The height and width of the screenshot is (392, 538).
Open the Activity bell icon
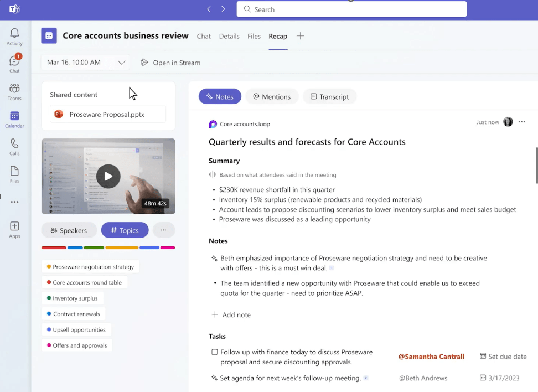click(14, 37)
